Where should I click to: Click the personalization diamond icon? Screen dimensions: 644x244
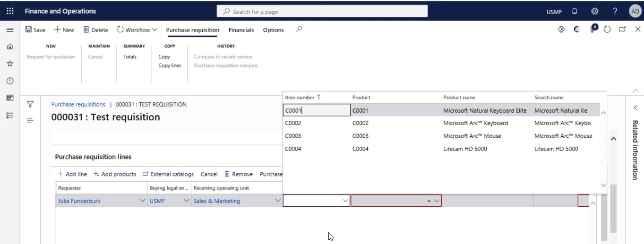point(561,29)
